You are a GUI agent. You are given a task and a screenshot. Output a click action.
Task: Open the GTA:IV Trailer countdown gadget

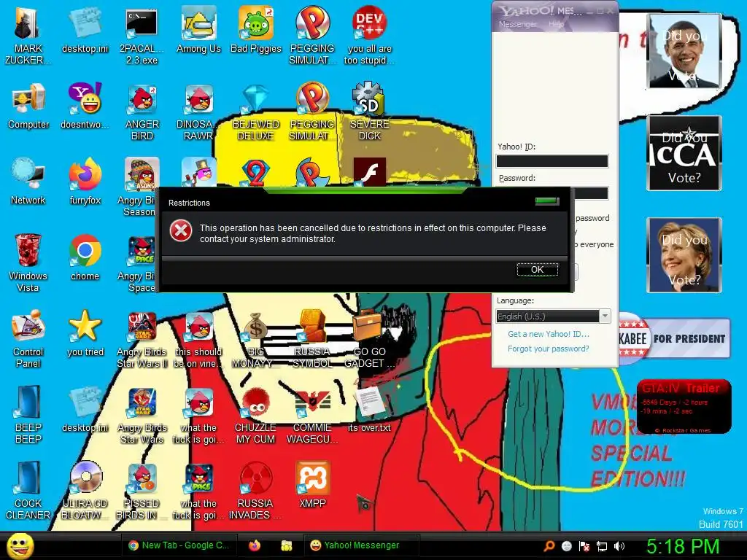tap(684, 407)
